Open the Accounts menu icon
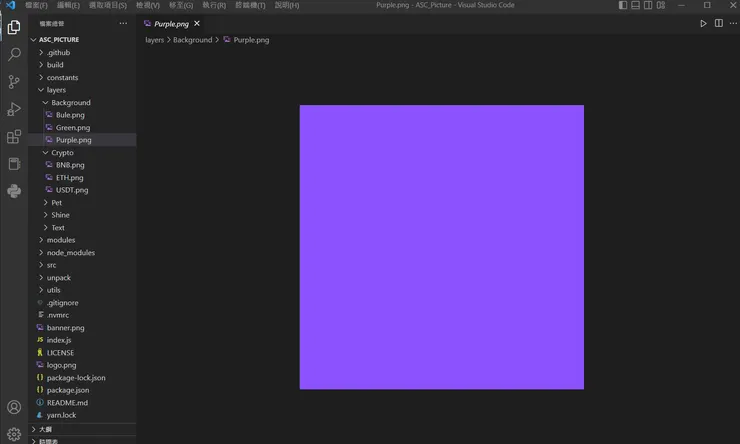Viewport: 740px width, 444px height. [x=14, y=407]
